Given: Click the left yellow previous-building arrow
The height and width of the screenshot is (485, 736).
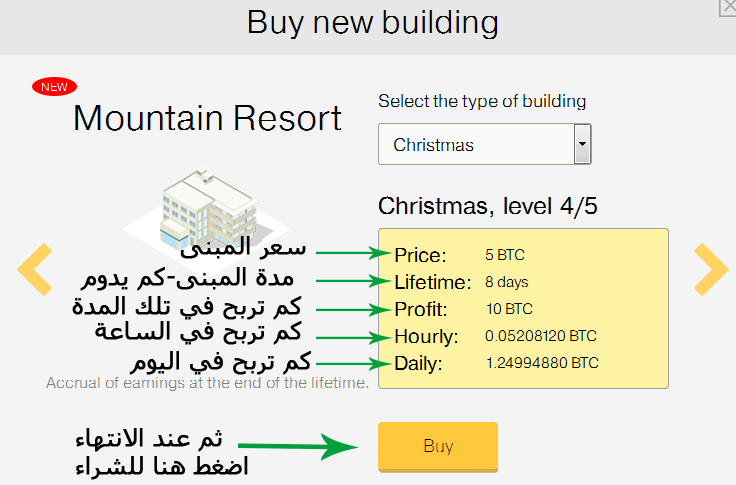Looking at the screenshot, I should 35,269.
